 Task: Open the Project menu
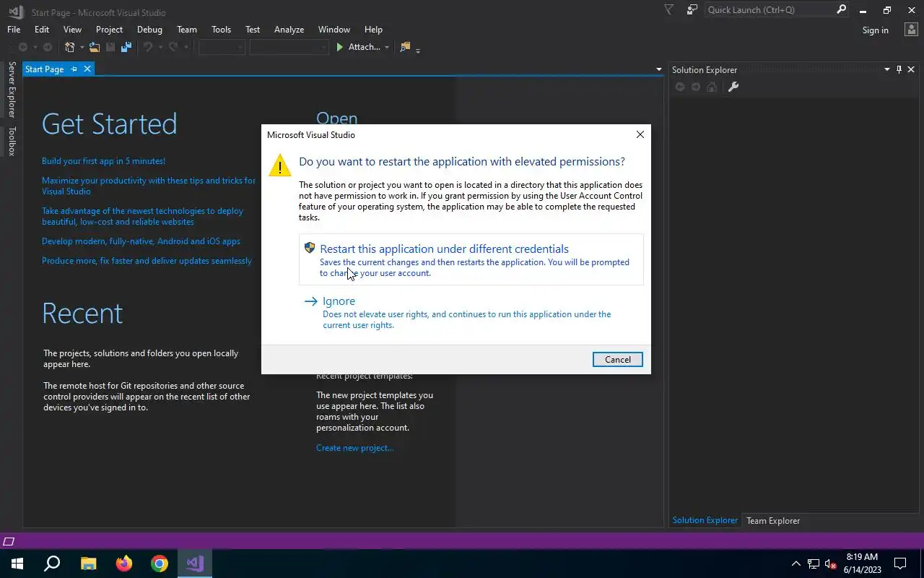(x=109, y=30)
